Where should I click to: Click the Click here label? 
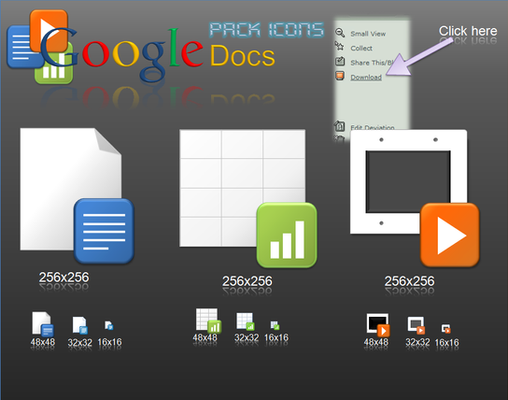[468, 31]
